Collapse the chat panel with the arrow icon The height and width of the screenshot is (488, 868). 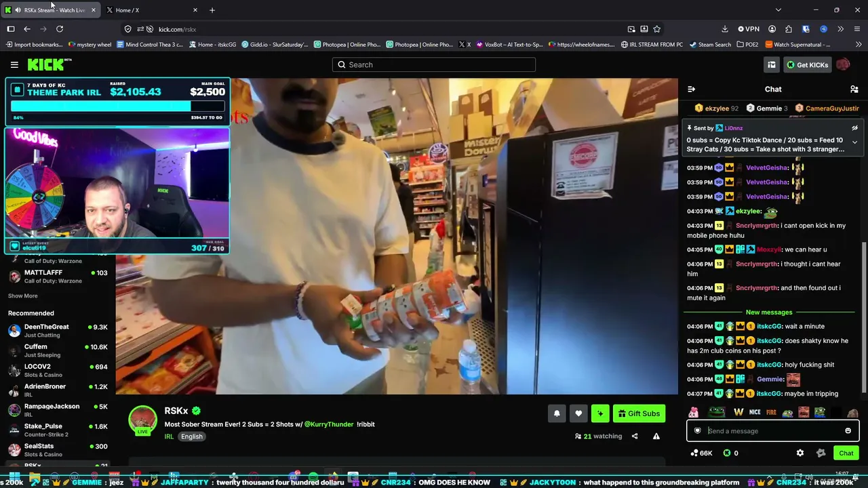point(691,89)
